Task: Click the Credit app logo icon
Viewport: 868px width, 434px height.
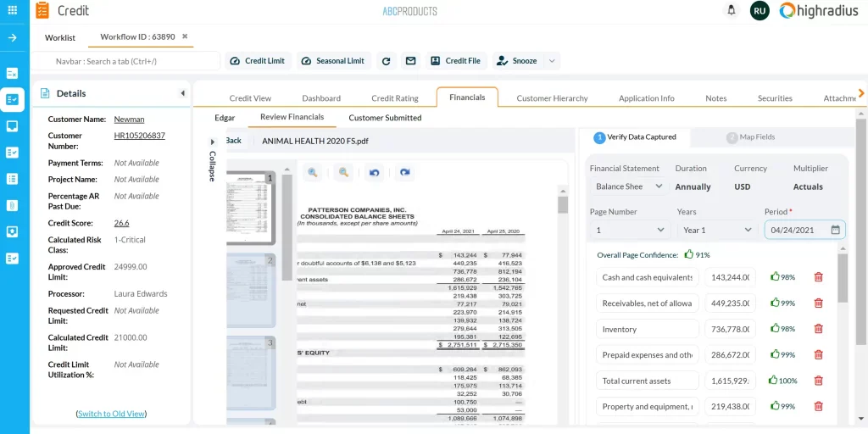Action: [x=42, y=10]
